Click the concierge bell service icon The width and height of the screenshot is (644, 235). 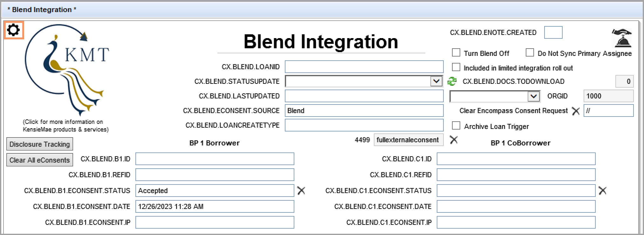tap(622, 38)
